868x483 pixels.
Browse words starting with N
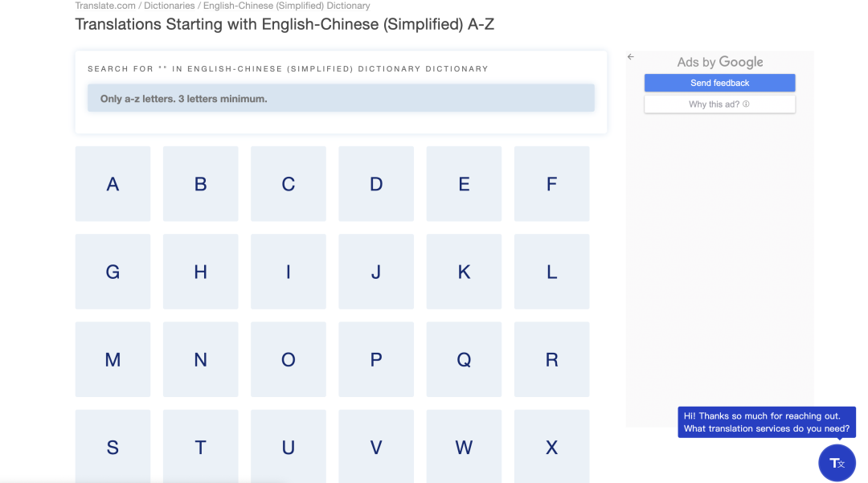click(200, 359)
